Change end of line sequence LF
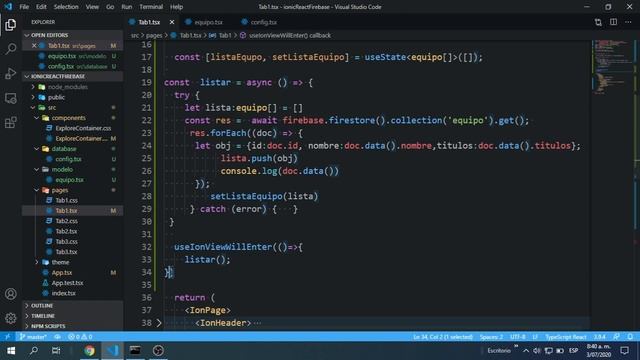Image resolution: width=640 pixels, height=360 pixels. click(x=535, y=337)
